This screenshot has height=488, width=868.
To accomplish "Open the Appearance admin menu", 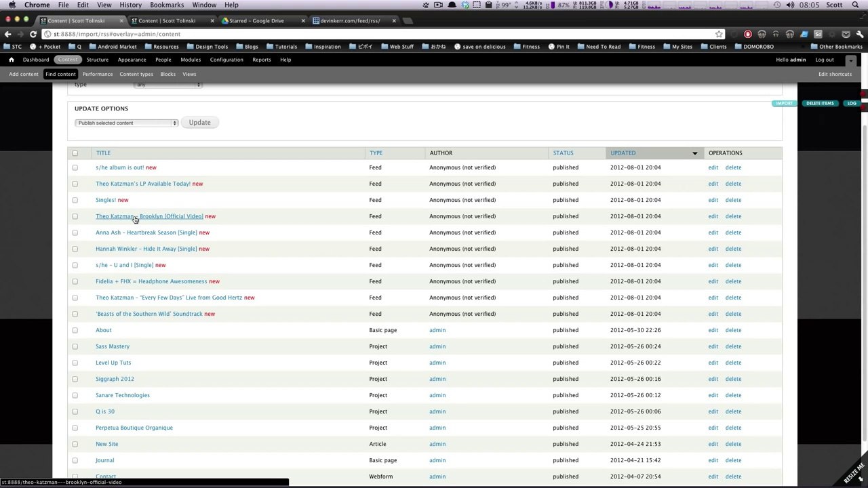I will (132, 60).
